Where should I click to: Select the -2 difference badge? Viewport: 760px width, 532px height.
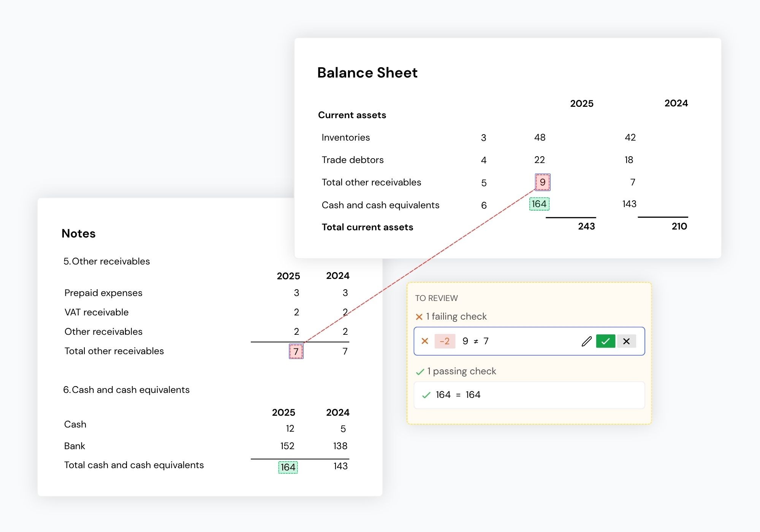(x=445, y=341)
